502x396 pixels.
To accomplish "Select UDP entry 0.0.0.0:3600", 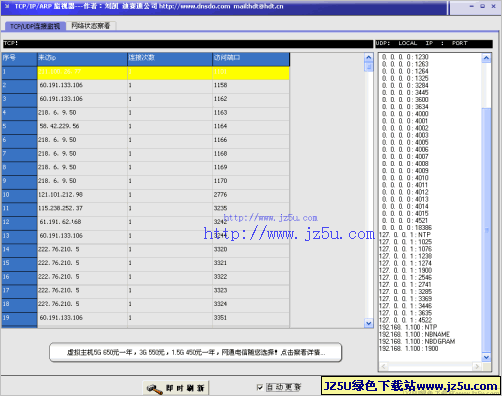I will pos(405,100).
